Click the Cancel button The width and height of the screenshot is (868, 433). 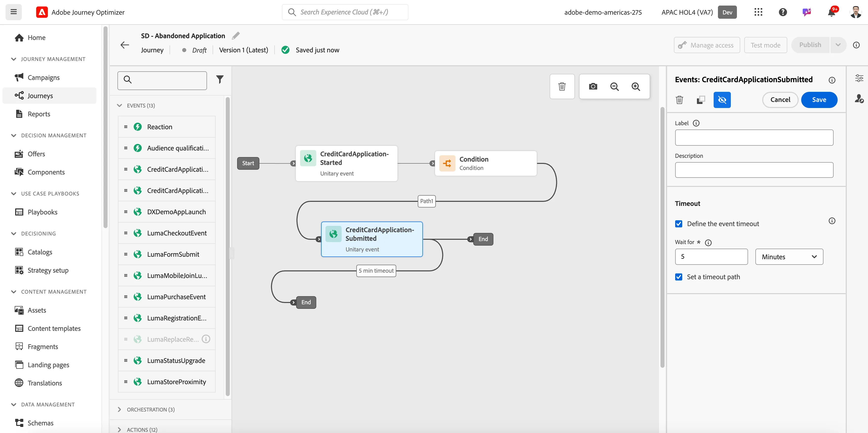[x=780, y=100]
